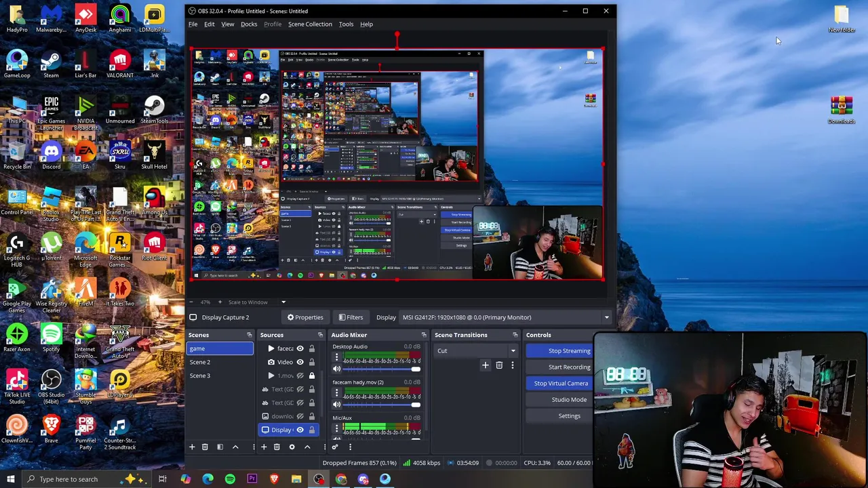Open VALORANT desktop shortcut
868x488 pixels.
(120, 64)
